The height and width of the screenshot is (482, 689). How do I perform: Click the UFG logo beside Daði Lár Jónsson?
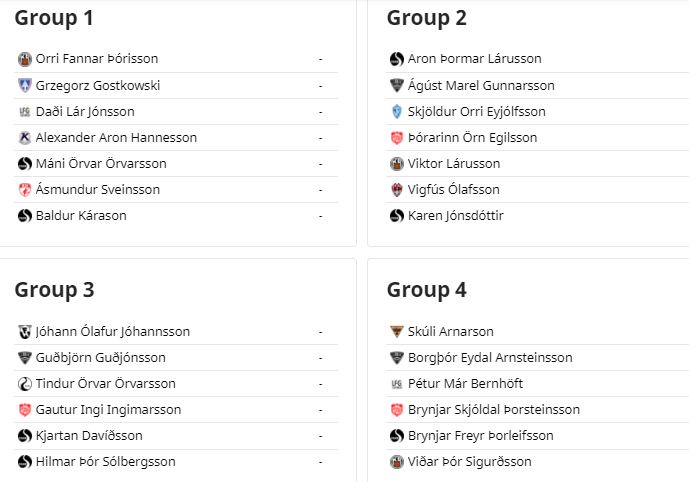(x=25, y=112)
